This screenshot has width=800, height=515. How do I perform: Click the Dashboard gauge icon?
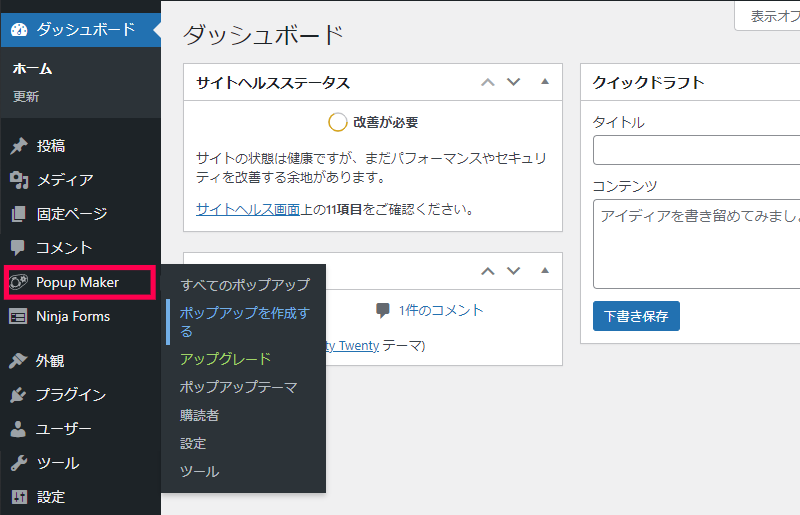point(19,30)
